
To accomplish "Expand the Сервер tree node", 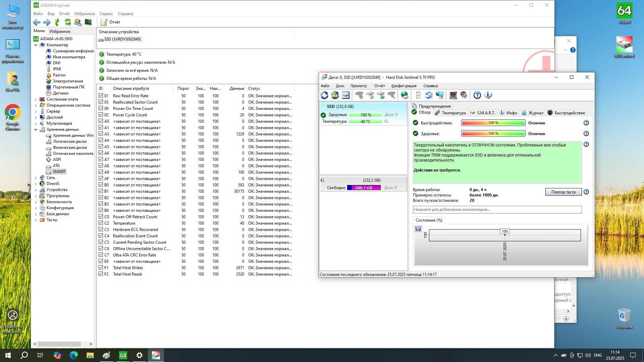I will pyautogui.click(x=36, y=111).
